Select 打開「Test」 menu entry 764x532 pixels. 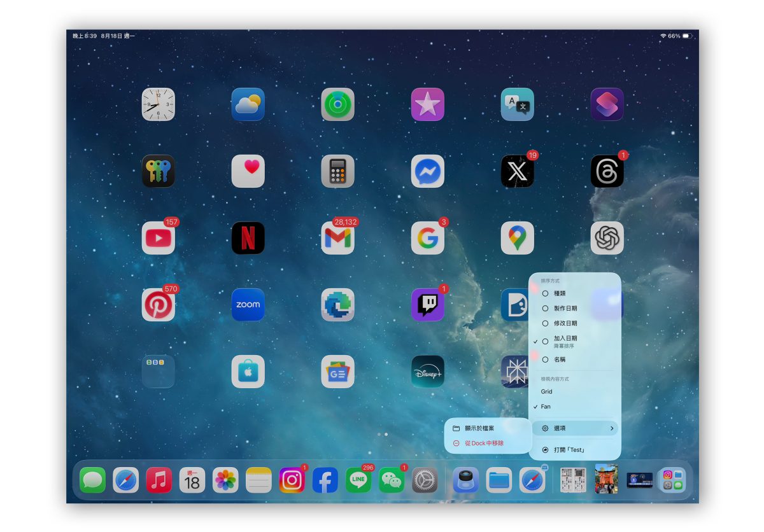coord(574,450)
